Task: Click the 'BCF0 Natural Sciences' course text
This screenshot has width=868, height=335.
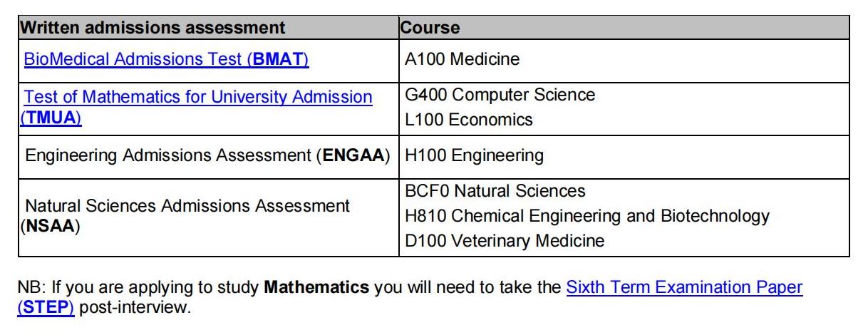Action: tap(495, 191)
